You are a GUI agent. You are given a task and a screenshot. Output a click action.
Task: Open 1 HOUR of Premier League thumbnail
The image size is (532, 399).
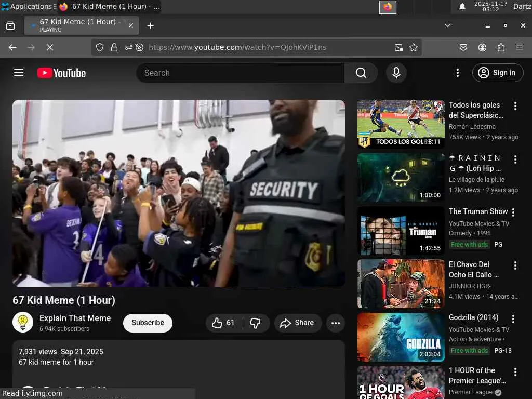pyautogui.click(x=401, y=382)
